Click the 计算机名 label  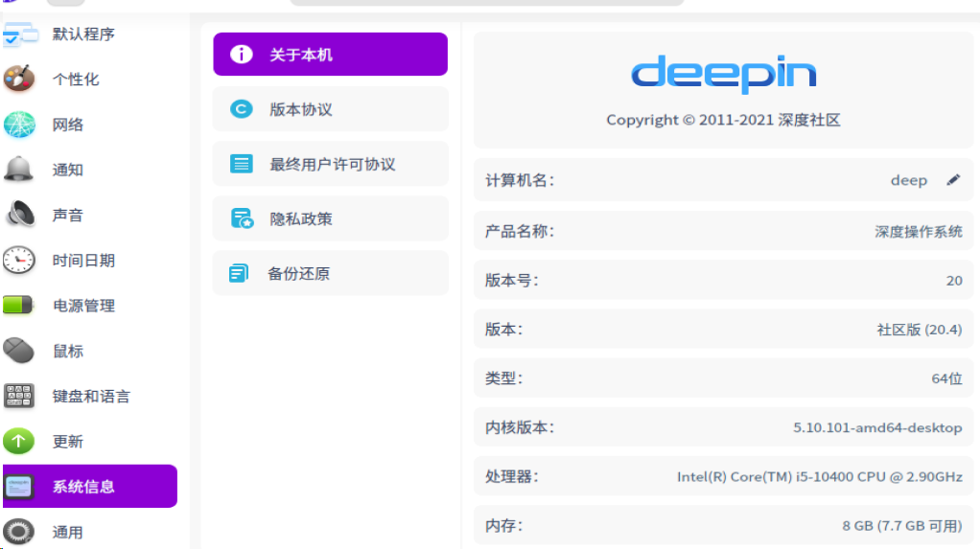pyautogui.click(x=520, y=180)
